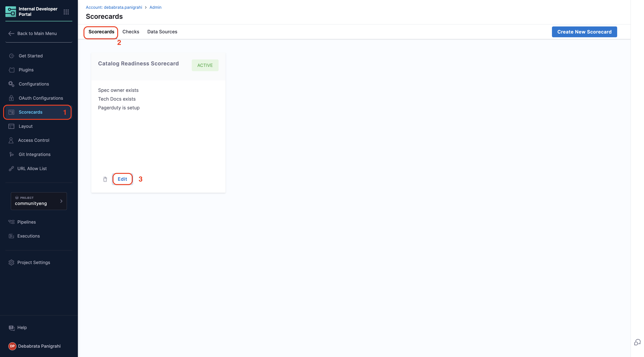This screenshot has height=357, width=644.
Task: Click the OAuth Configurations lock icon
Action: 11,98
